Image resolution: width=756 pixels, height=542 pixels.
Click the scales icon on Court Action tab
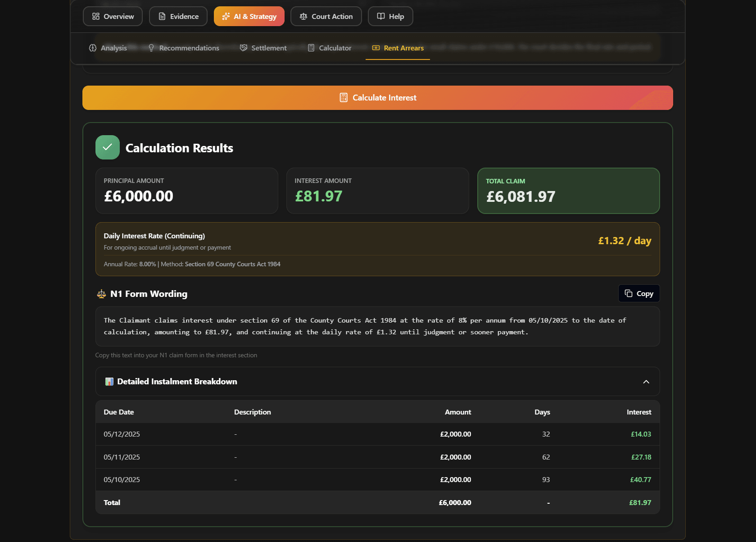pos(303,16)
